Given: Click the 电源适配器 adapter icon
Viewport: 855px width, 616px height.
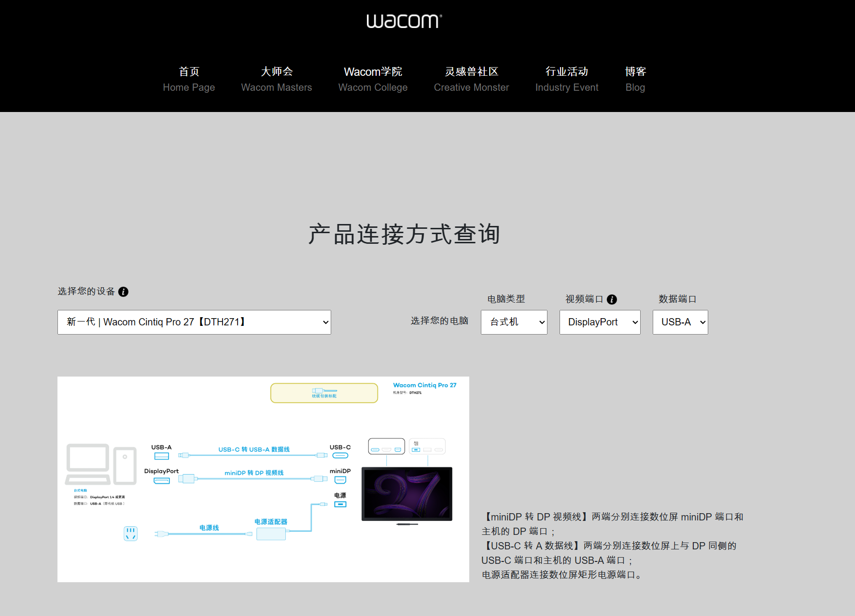Looking at the screenshot, I should [x=271, y=533].
